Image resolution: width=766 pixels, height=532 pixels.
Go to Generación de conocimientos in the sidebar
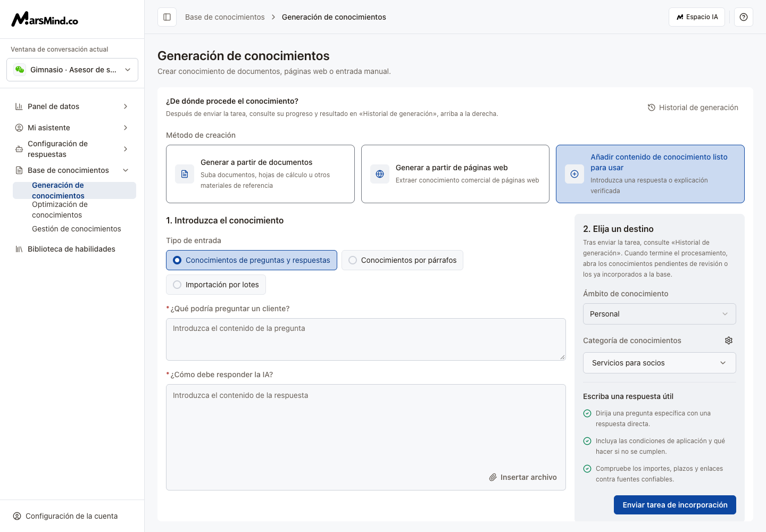click(74, 190)
